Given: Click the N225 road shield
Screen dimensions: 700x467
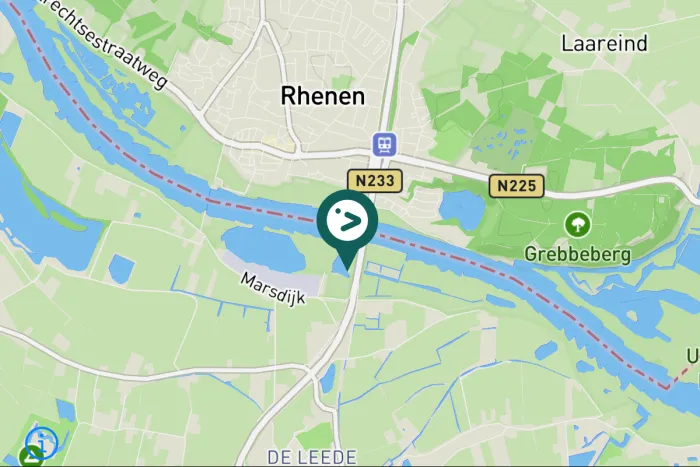Looking at the screenshot, I should pyautogui.click(x=517, y=186).
